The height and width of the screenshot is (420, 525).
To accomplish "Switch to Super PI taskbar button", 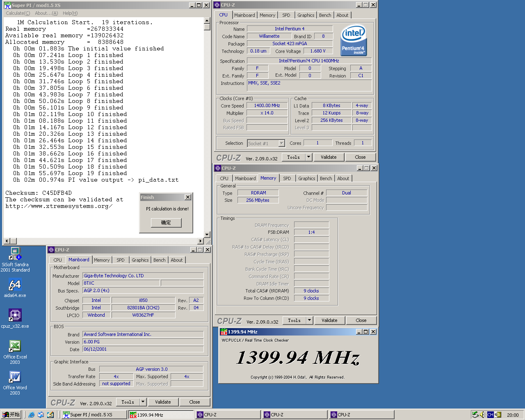I will click(94, 415).
